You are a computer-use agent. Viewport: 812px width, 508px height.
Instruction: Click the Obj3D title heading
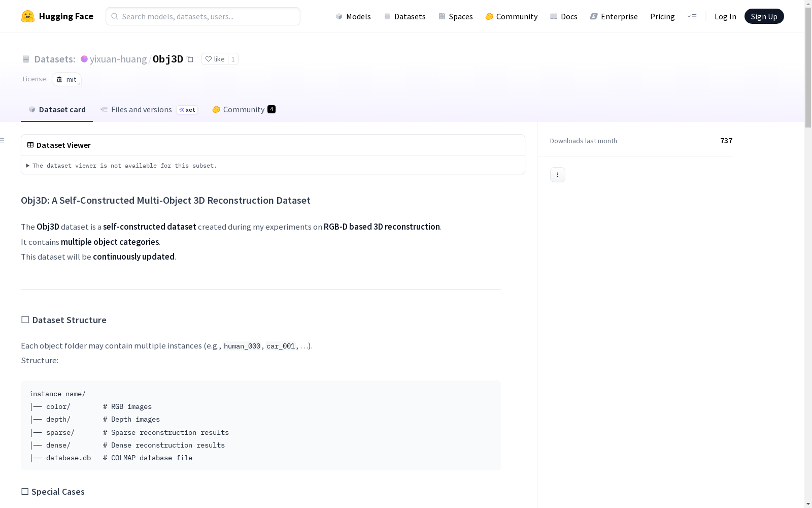click(x=165, y=200)
